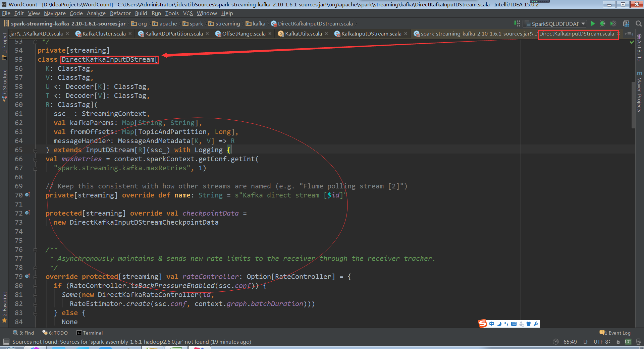Click the spark-streaming-kafka jar breadcrumb
The height and width of the screenshot is (349, 644).
pos(65,23)
